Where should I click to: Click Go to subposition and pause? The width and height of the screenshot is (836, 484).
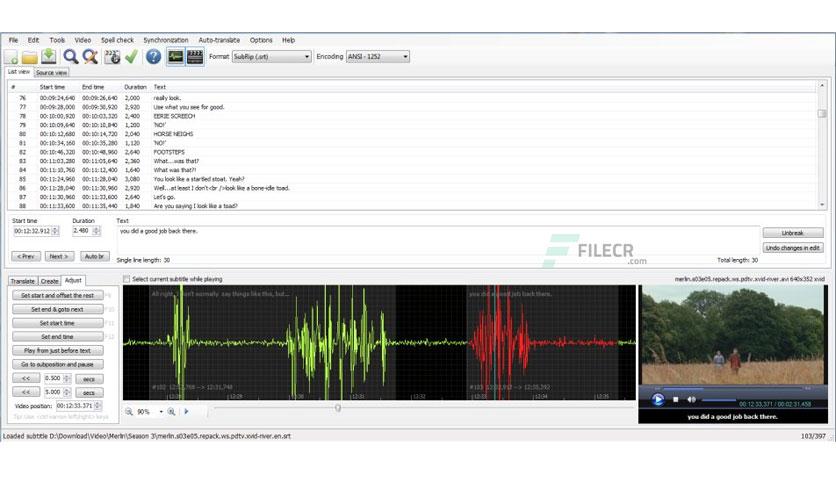point(58,365)
